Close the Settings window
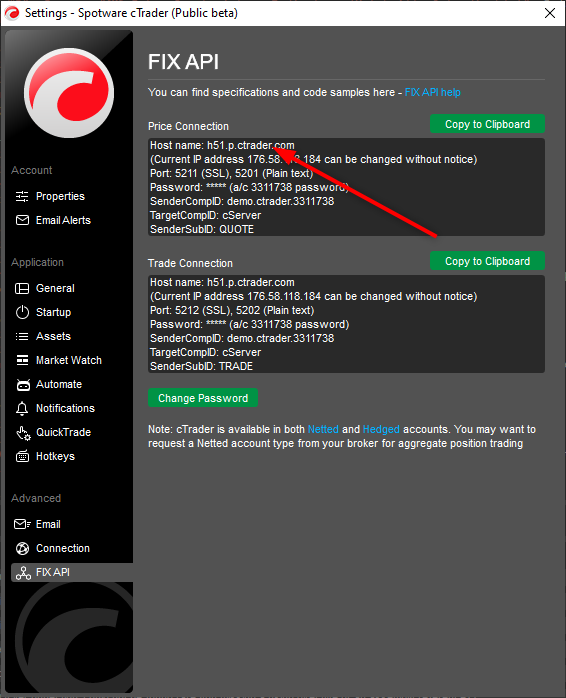 (x=550, y=13)
